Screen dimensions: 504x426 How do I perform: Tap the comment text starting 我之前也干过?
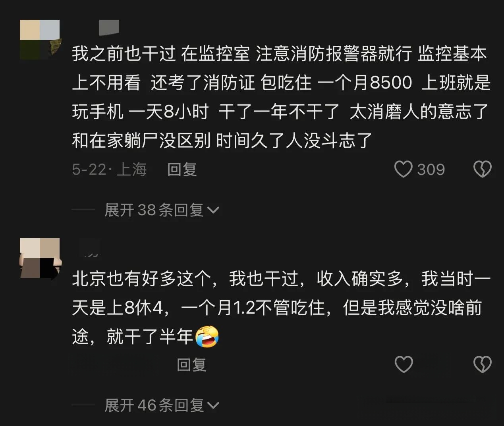(x=281, y=97)
